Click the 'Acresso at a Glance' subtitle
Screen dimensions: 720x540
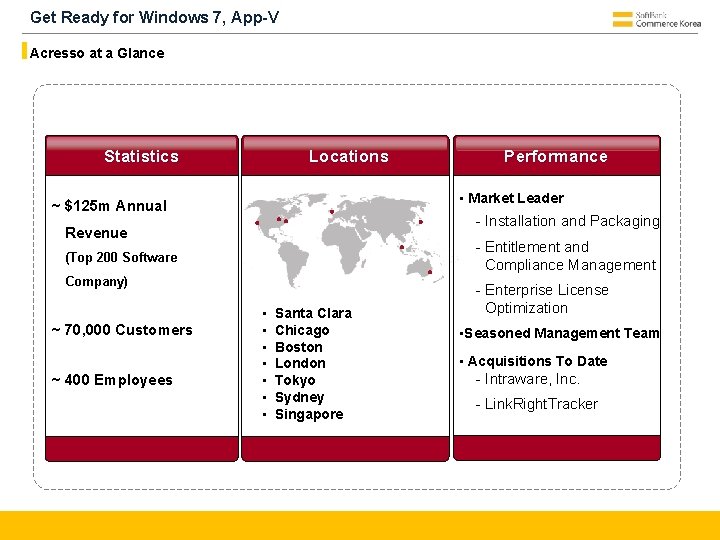click(97, 53)
